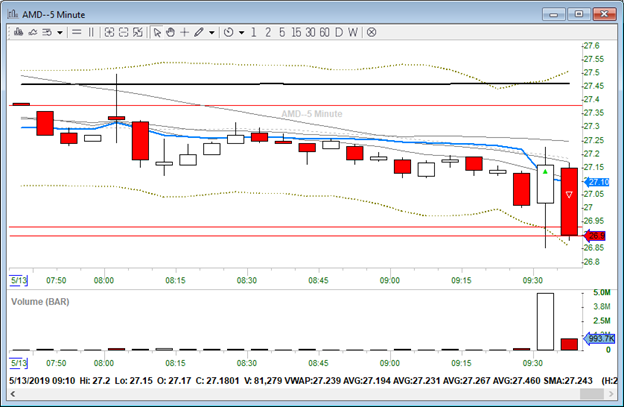Viewport: 624px width, 407px height.
Task: Click the middle zoom box icon
Action: click(x=123, y=32)
